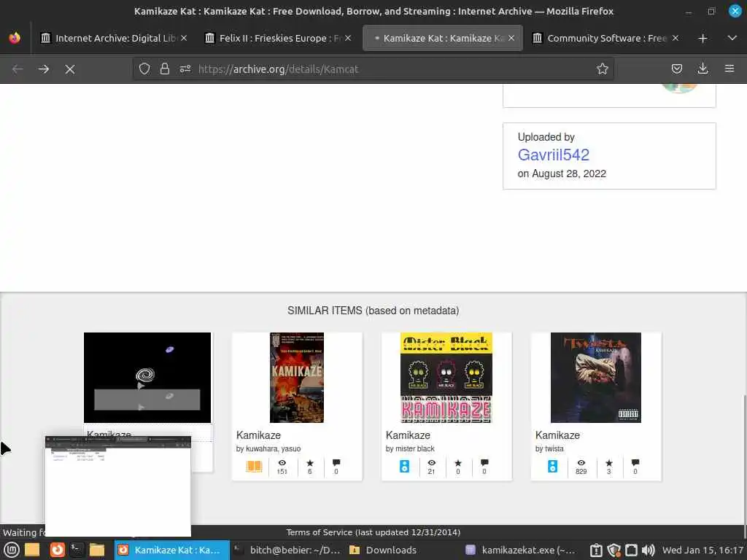Click the views eye icon showing 829

581,462
